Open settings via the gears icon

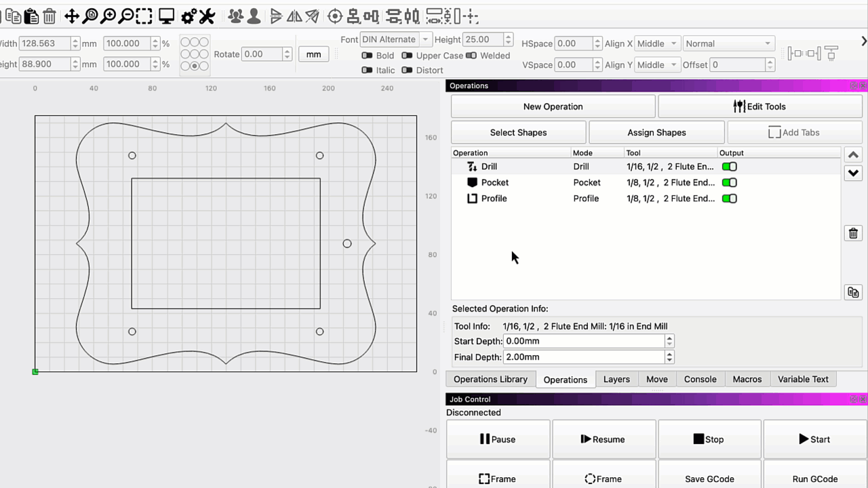click(189, 16)
